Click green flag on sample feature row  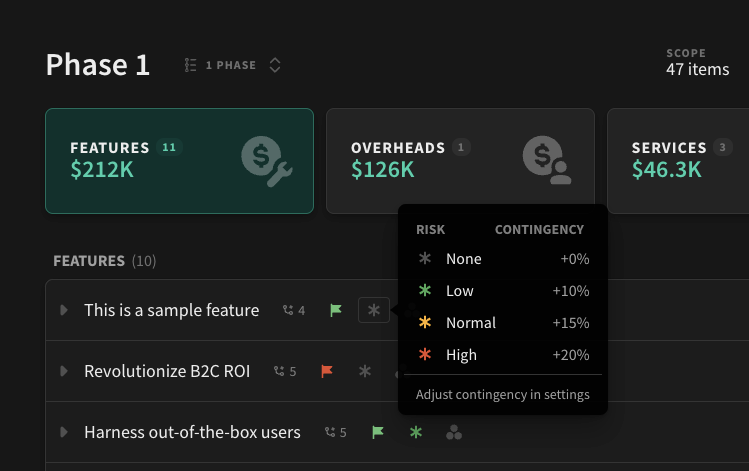tap(336, 310)
